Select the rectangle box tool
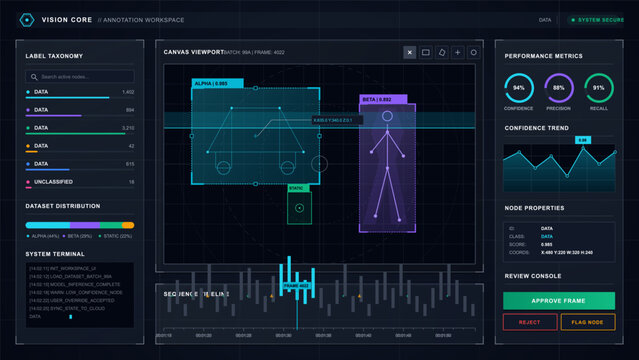The width and height of the screenshot is (639, 360). [425, 52]
